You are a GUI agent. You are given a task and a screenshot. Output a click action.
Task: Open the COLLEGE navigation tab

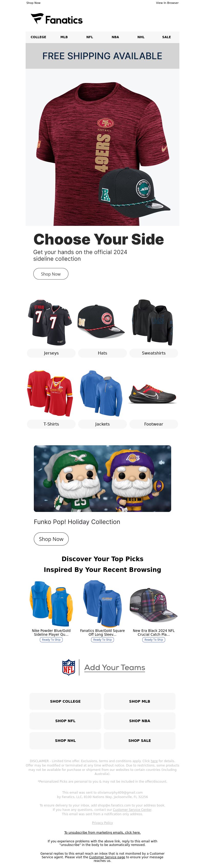click(38, 37)
